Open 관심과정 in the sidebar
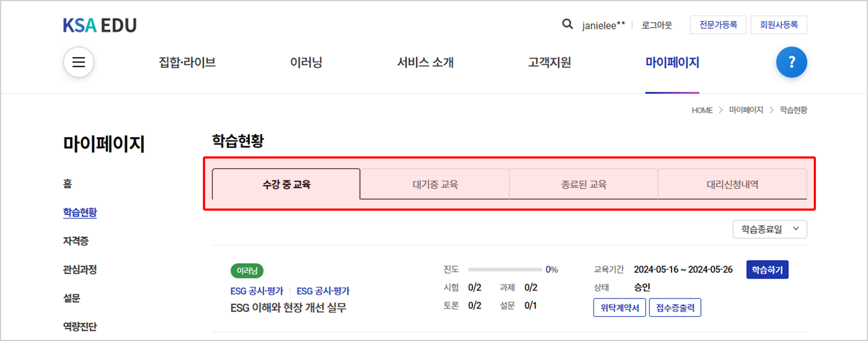Screen dimensions: 868x341 pos(80,269)
